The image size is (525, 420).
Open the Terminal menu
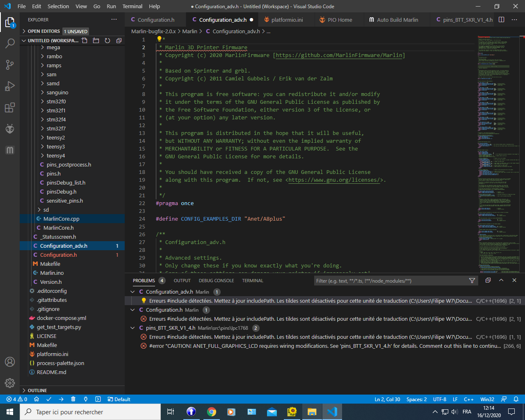[132, 6]
